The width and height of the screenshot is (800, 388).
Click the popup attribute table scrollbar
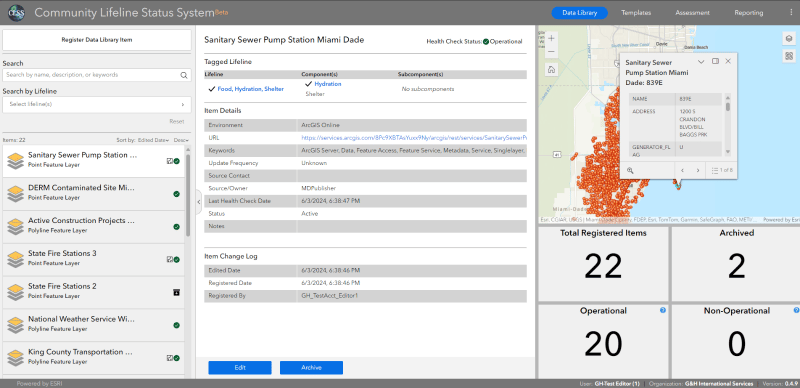(x=728, y=106)
